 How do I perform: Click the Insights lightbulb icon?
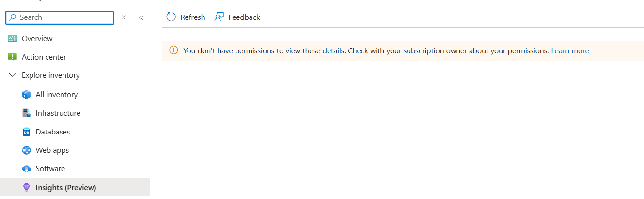27,188
